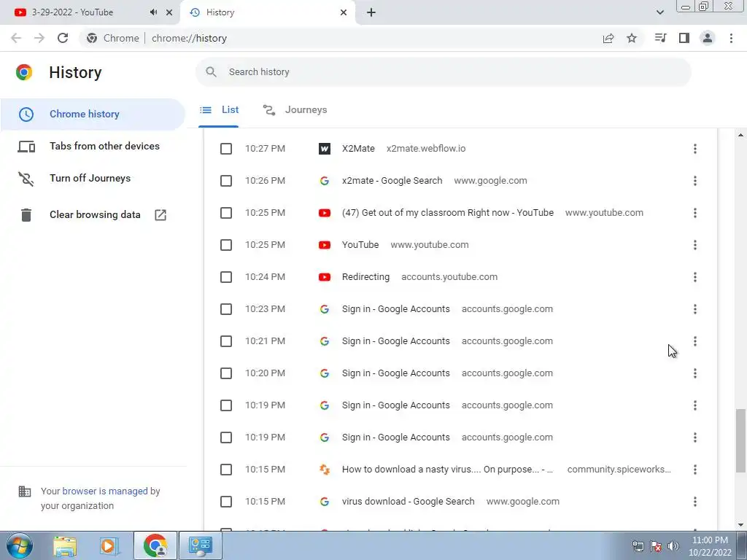747x560 pixels.
Task: Open actions menu for 'Get out of my classroom'
Action: [695, 213]
